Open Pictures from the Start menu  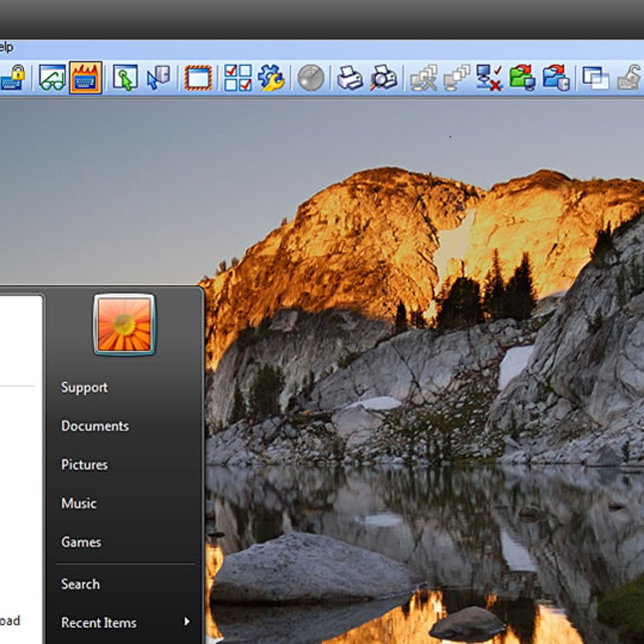(84, 465)
